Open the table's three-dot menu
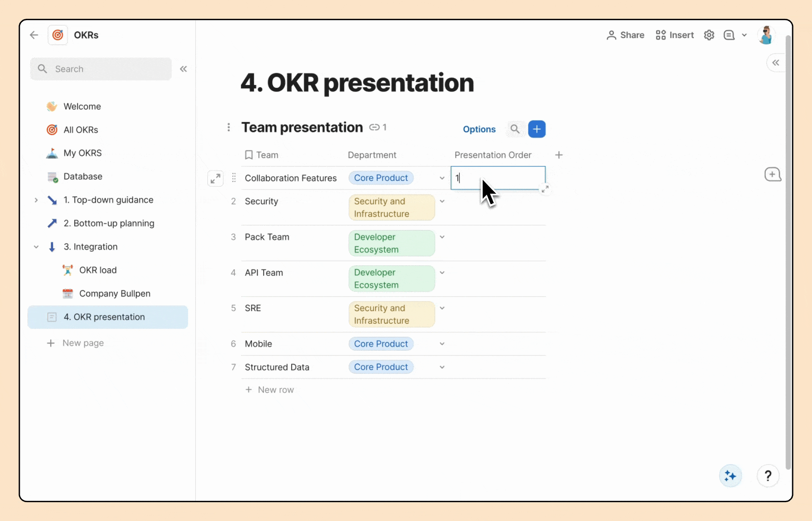Screen dimensions: 812x521 pos(229,127)
